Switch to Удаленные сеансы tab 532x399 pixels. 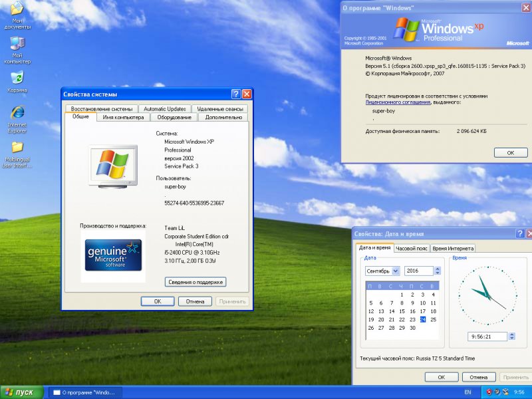(x=220, y=109)
